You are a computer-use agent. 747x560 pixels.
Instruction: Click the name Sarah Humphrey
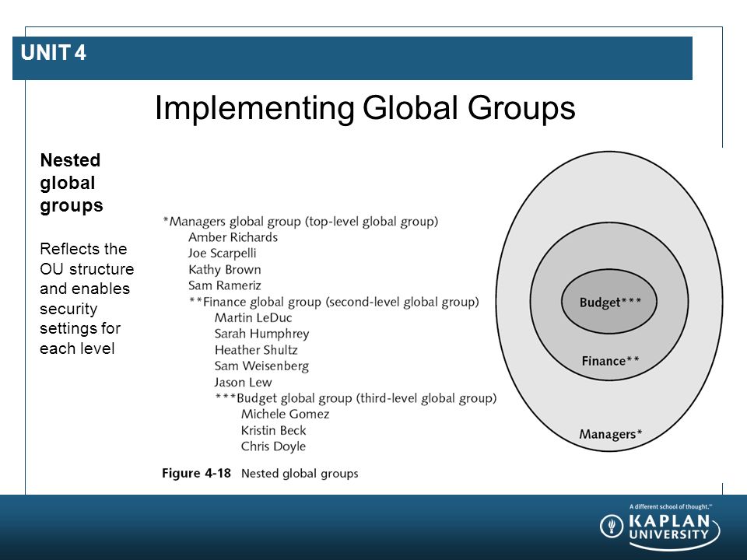coord(261,334)
